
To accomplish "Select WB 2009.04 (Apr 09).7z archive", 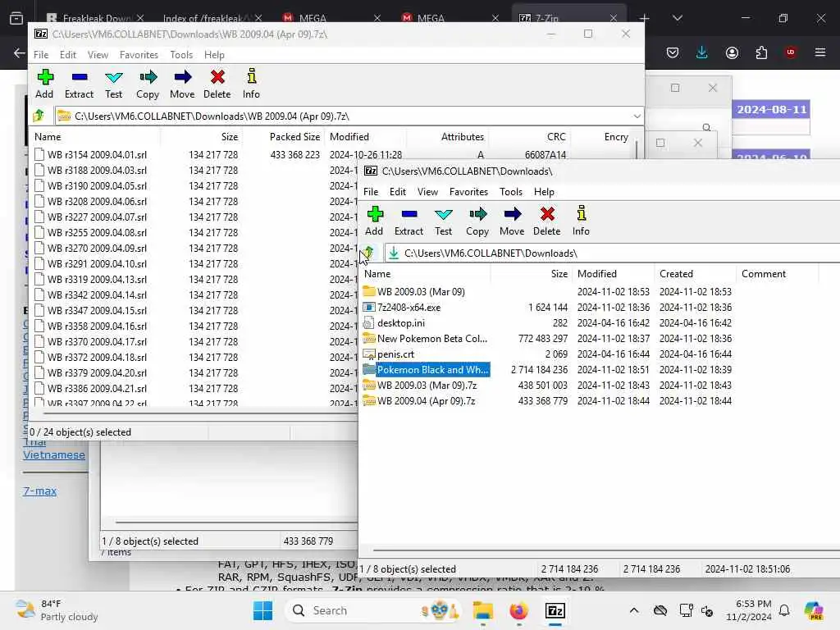I will point(426,400).
